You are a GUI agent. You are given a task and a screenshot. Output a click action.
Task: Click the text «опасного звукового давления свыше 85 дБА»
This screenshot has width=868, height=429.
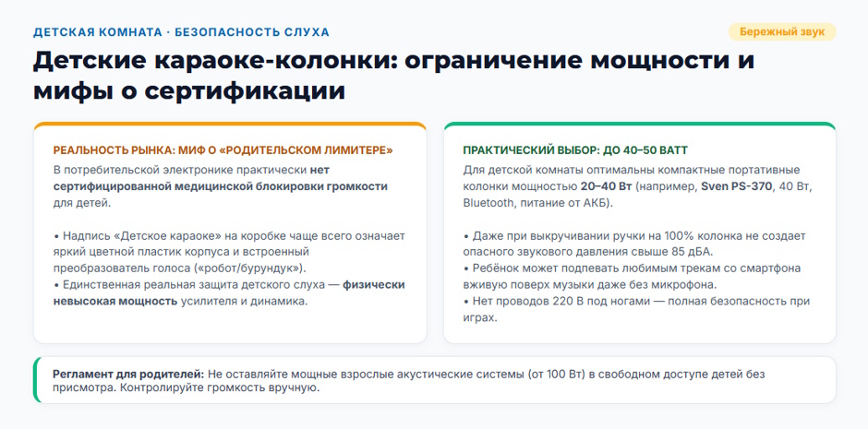click(x=588, y=252)
